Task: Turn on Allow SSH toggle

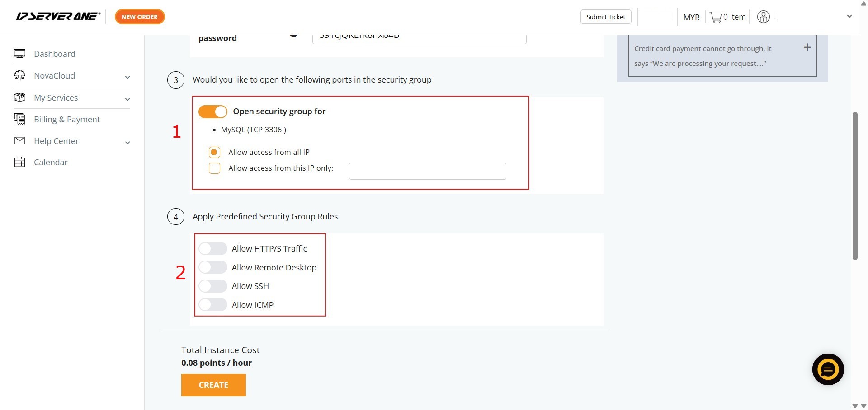Action: (213, 286)
